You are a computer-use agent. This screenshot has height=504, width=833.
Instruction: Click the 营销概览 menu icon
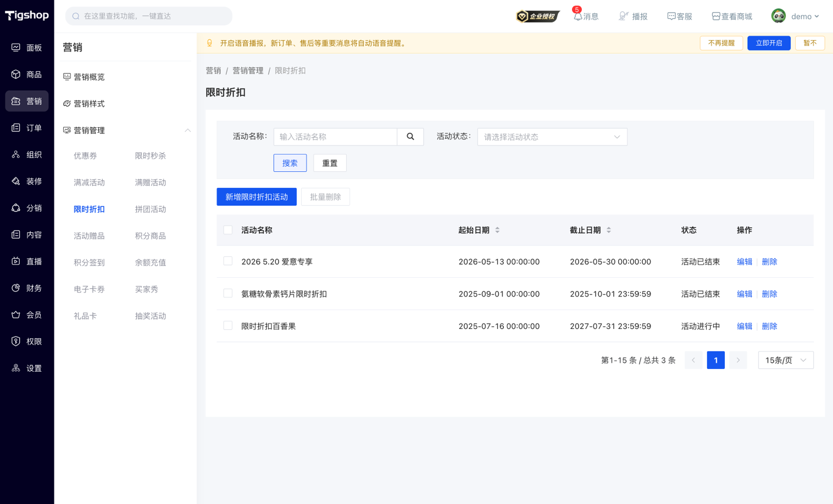[x=67, y=77]
